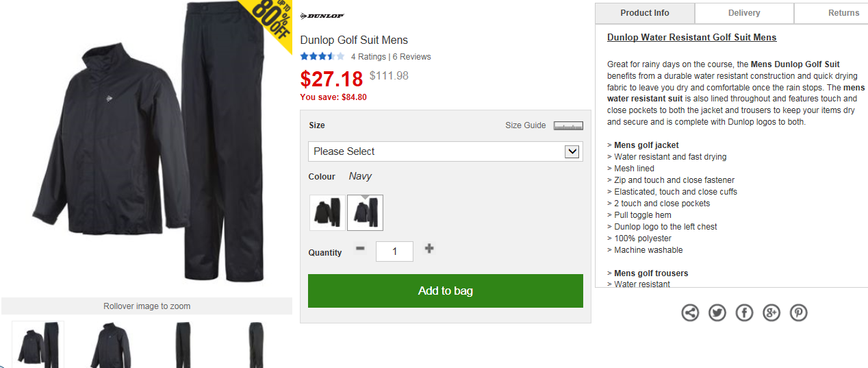The width and height of the screenshot is (868, 368).
Task: Decrease quantity with minus button
Action: tap(360, 249)
